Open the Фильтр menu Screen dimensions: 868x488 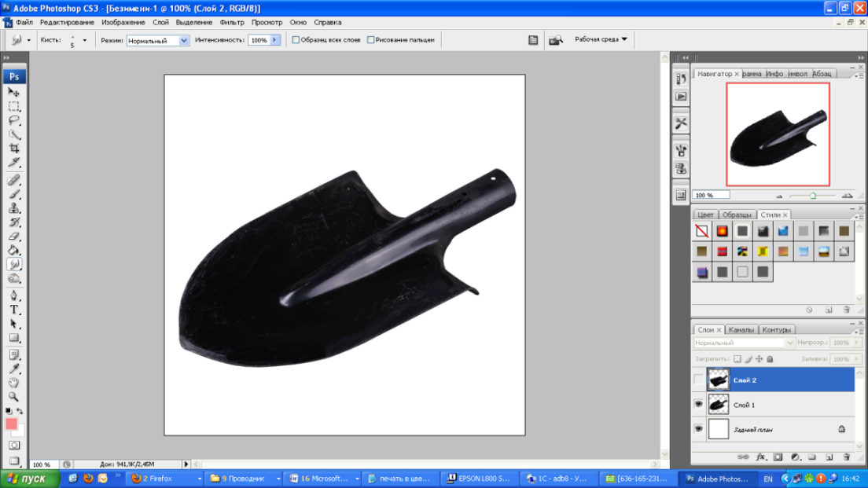click(x=231, y=23)
